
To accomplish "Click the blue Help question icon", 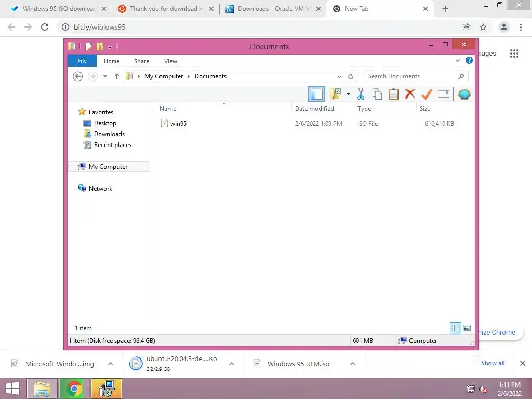I will 469,60.
